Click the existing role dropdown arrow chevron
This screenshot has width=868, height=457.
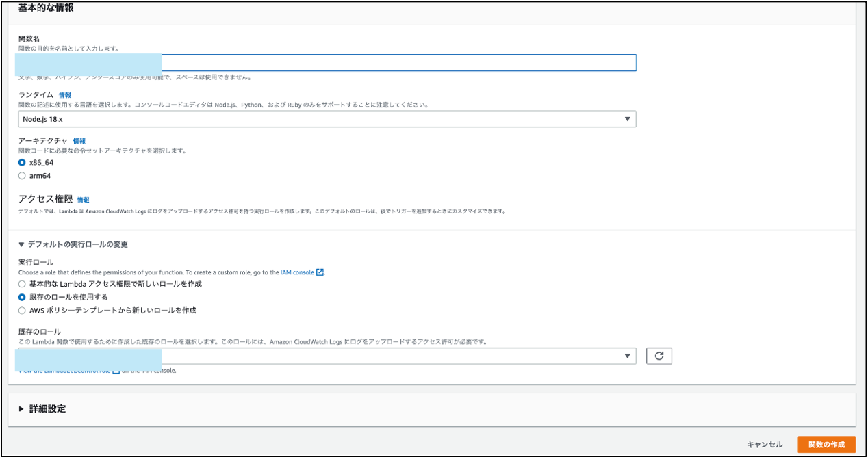point(628,355)
